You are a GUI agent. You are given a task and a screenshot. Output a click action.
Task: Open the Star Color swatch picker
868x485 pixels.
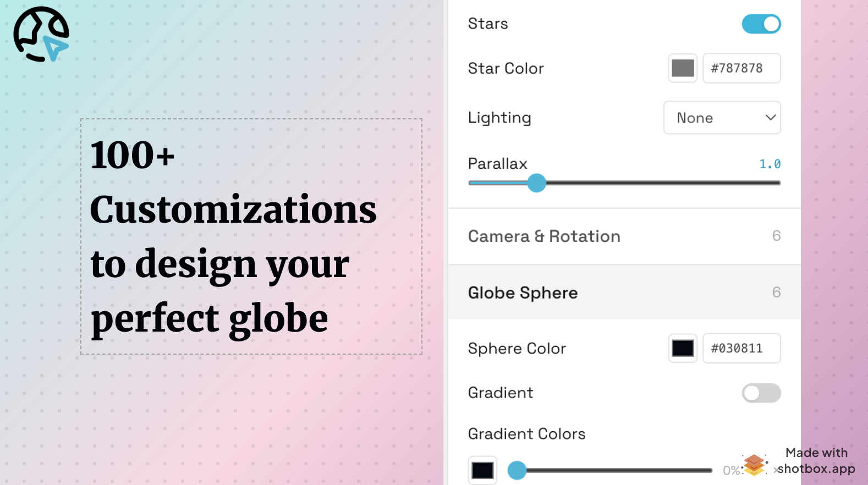(x=683, y=68)
